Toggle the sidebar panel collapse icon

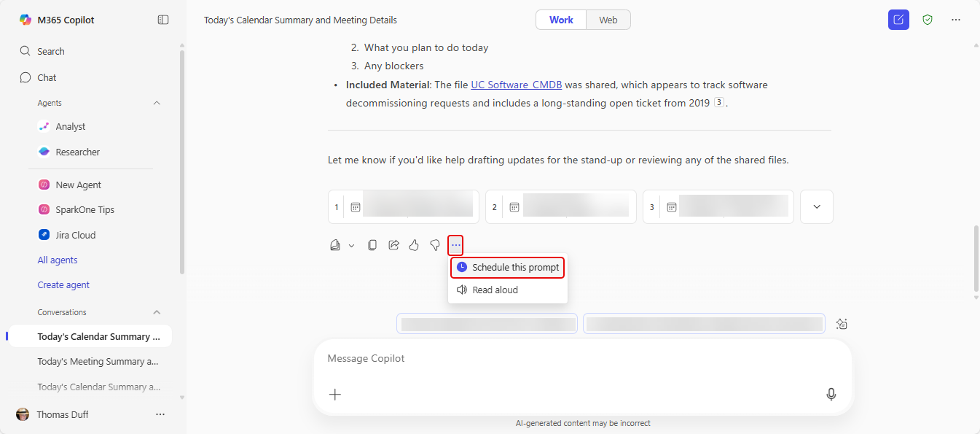coord(163,20)
